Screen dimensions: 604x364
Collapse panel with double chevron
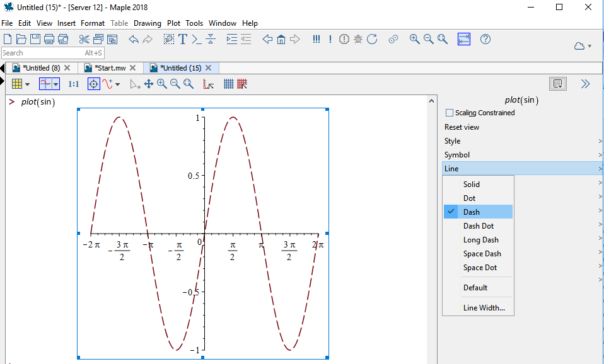click(x=585, y=84)
